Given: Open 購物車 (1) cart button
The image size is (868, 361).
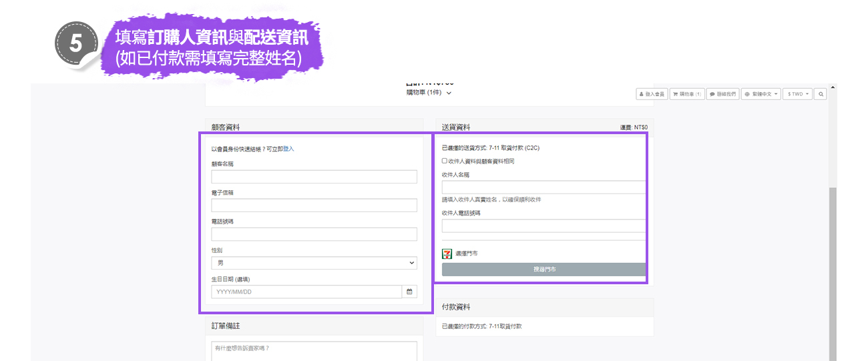Looking at the screenshot, I should pyautogui.click(x=687, y=94).
